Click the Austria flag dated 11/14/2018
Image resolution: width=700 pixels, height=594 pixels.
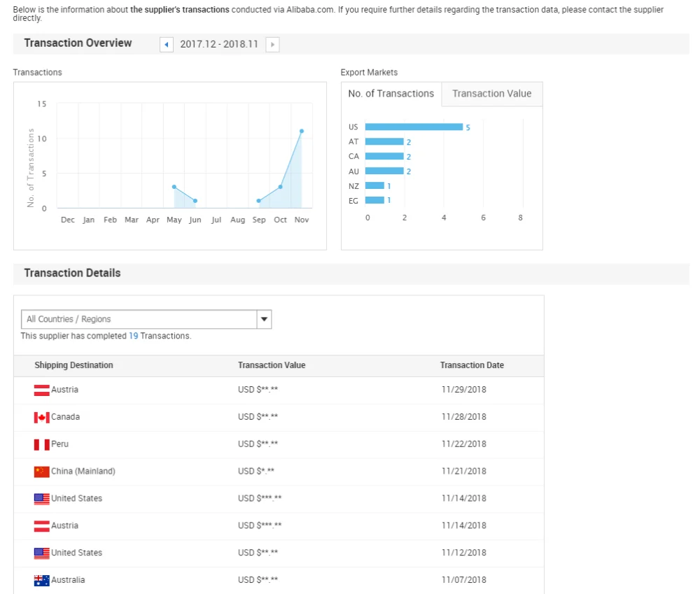pyautogui.click(x=41, y=525)
